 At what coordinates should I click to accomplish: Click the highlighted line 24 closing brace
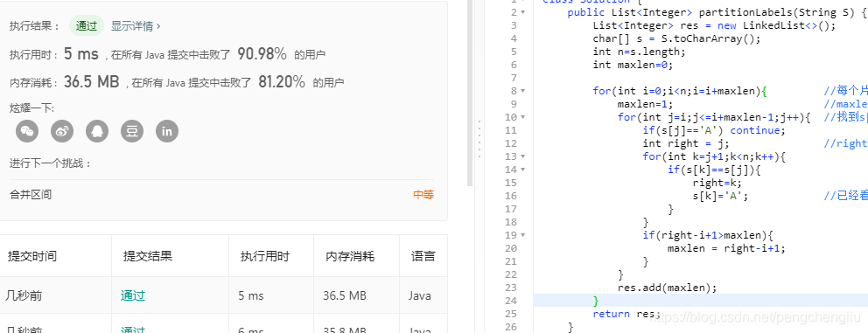click(x=596, y=301)
